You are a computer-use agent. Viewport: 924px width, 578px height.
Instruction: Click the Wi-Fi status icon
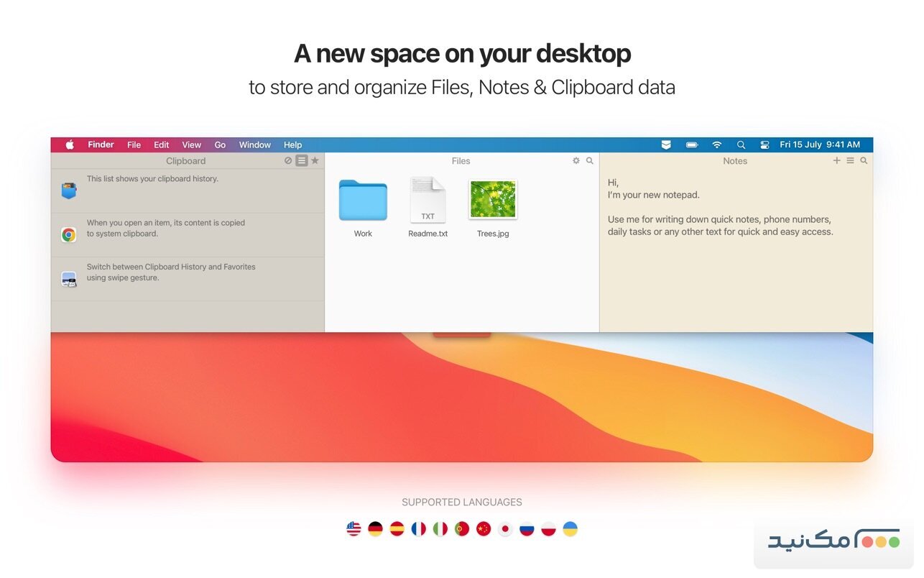[716, 144]
